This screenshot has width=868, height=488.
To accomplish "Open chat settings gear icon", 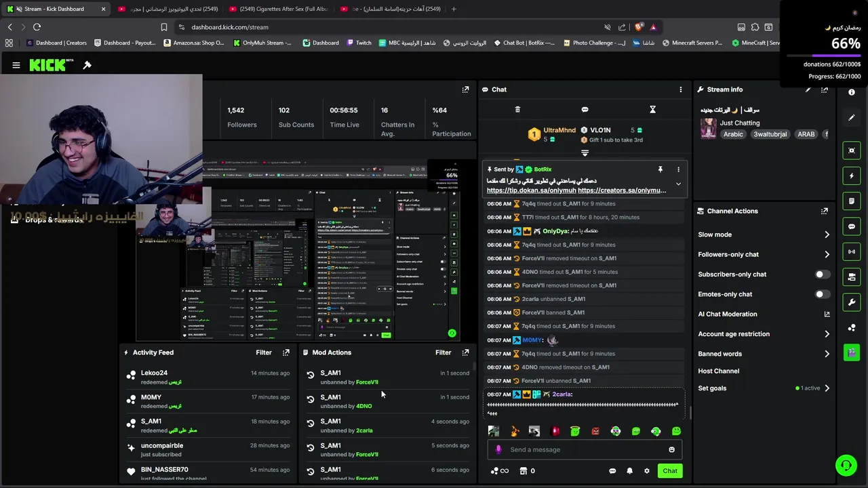I will (646, 471).
